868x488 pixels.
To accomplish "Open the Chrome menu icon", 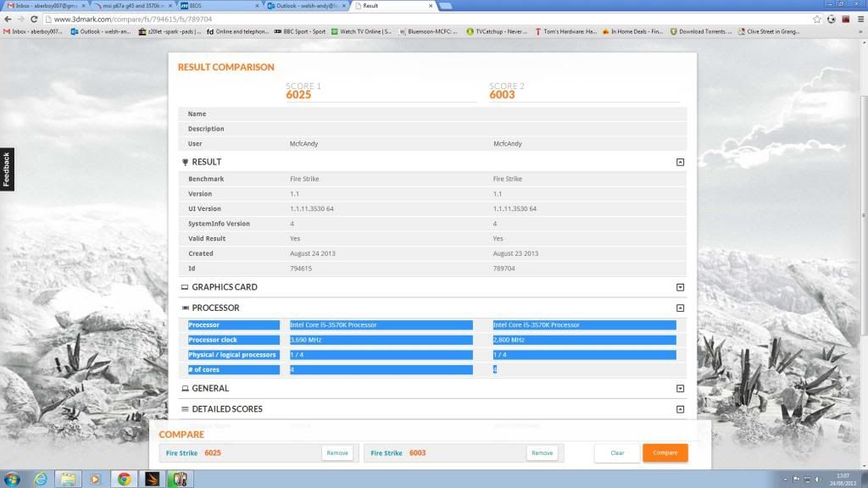I will tap(861, 19).
